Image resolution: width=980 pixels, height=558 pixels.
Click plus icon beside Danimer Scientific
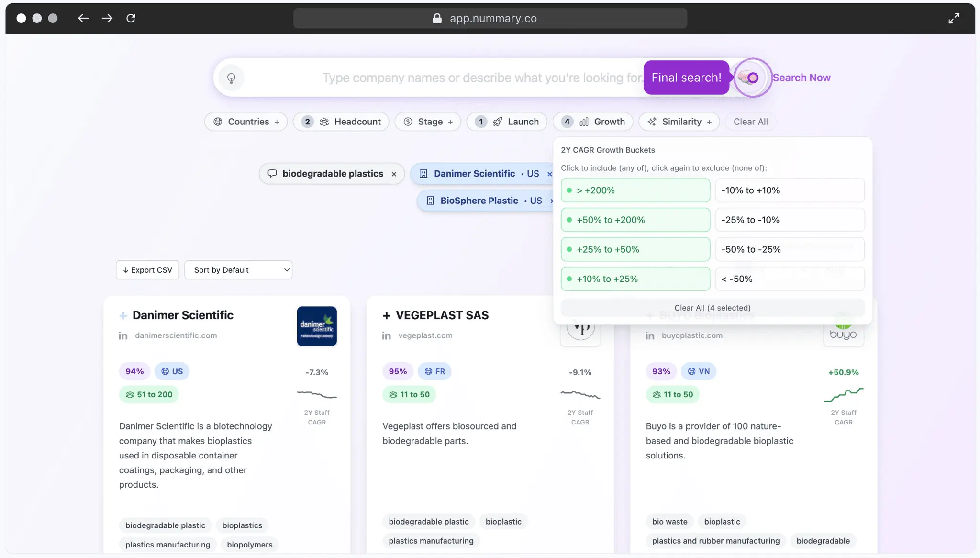[123, 316]
